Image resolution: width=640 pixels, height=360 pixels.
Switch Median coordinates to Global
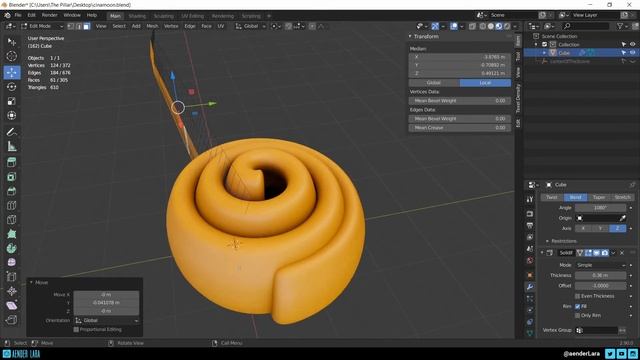(434, 83)
